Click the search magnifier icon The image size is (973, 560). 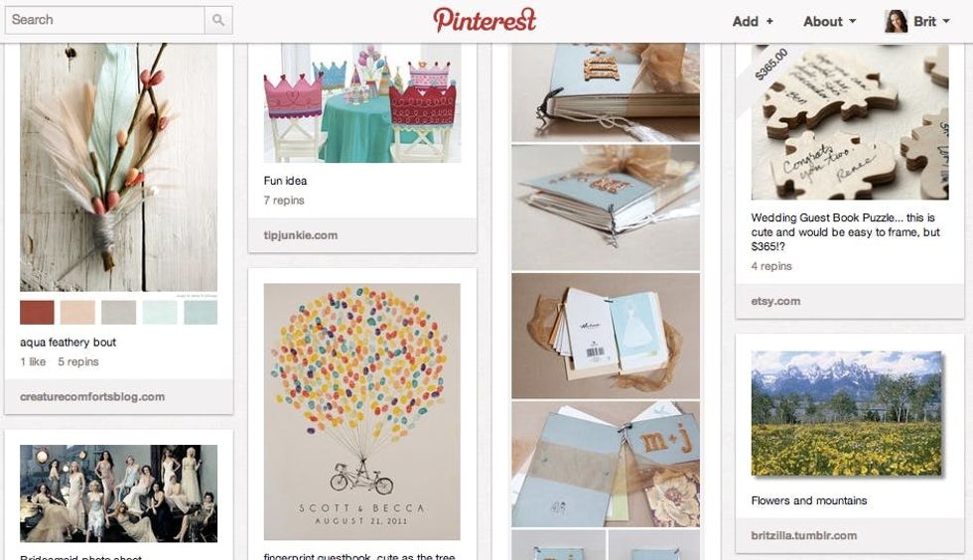click(218, 20)
